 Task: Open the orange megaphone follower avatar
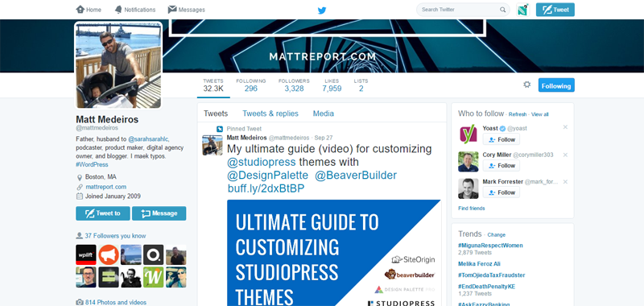click(x=109, y=254)
